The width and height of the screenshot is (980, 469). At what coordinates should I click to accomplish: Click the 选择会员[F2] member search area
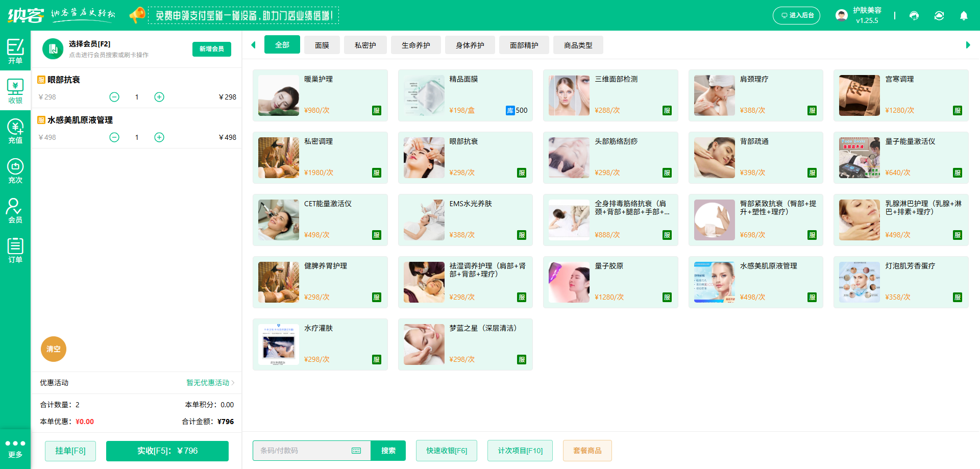coord(109,49)
